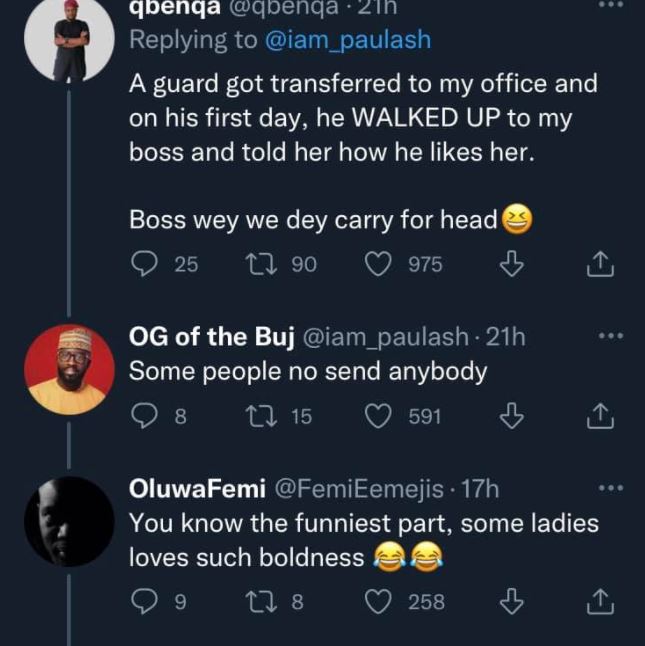Open more options on OG of the Buj's tweet
This screenshot has height=646, width=645.
[x=609, y=337]
